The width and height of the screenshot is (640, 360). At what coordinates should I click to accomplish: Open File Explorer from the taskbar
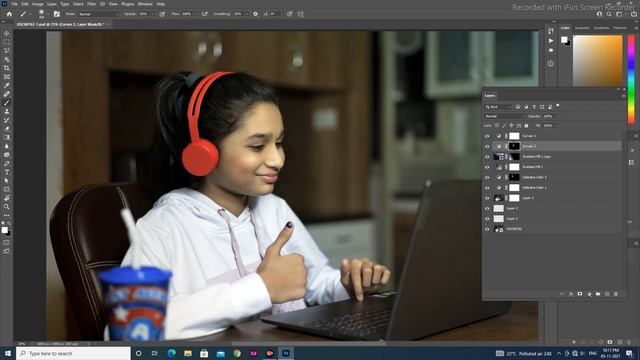click(188, 353)
